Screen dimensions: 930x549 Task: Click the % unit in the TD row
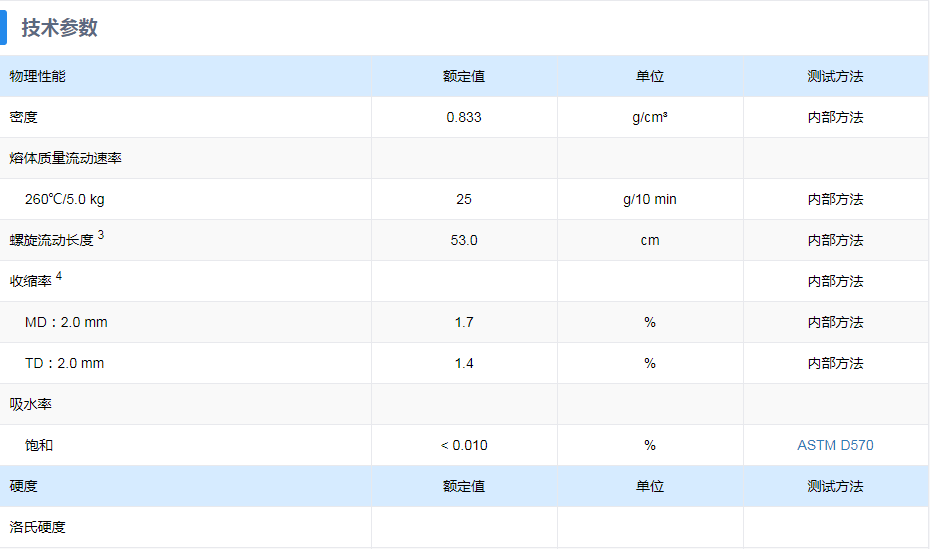click(x=650, y=363)
